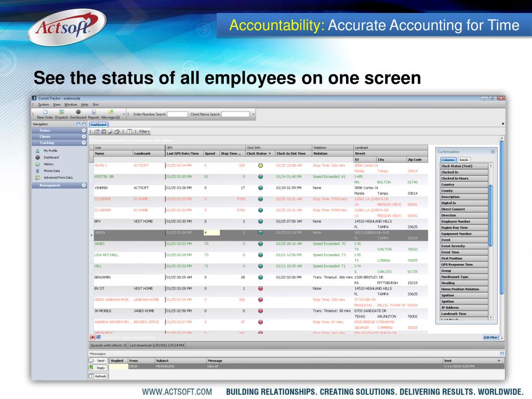
Task: Click the first grid toolbar icon beside Filter
Action: (x=97, y=131)
